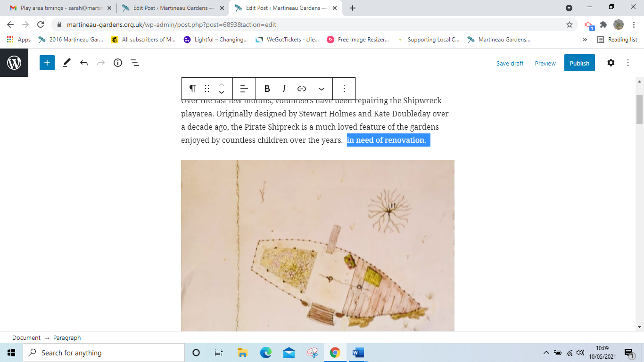Viewport: 644px width, 362px height.
Task: Select Document in the breadcrumb bar
Action: coord(26,337)
